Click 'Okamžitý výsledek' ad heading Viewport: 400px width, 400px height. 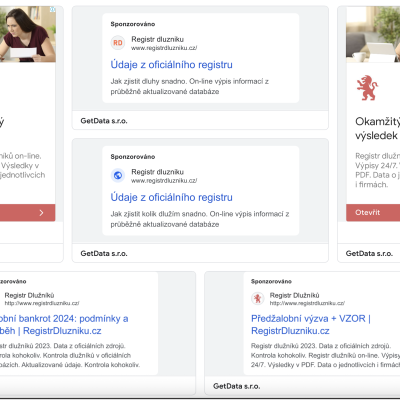tap(377, 128)
